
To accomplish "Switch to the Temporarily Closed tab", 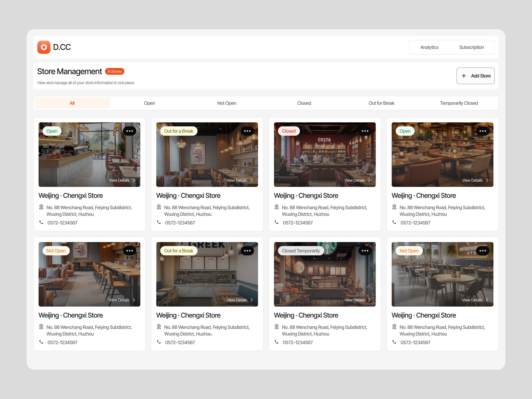I will (459, 103).
